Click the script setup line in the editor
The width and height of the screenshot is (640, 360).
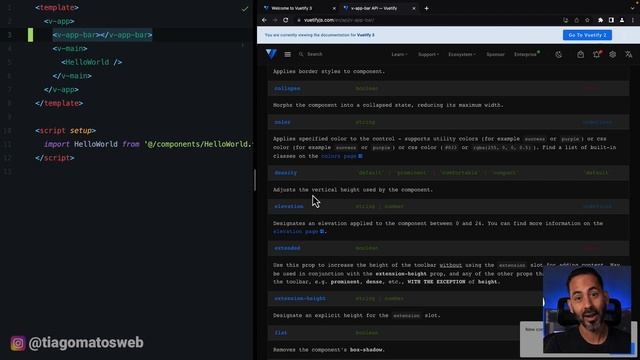point(65,130)
